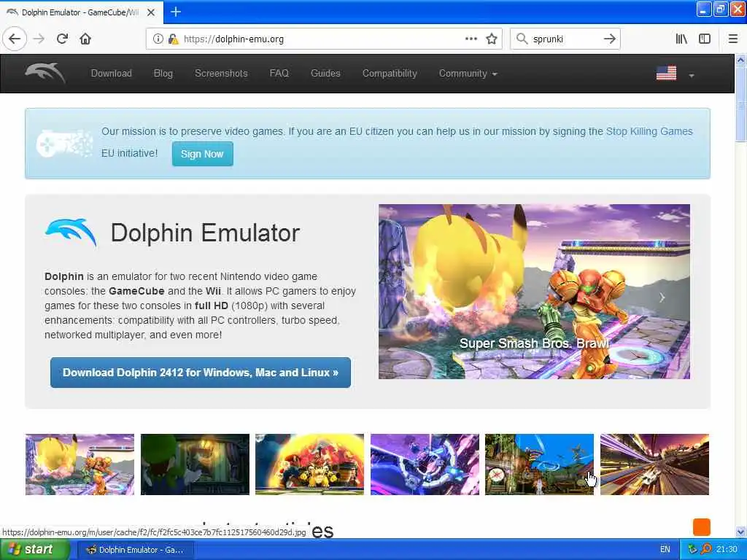This screenshot has width=747, height=560.
Task: Click the 21:30 taskbar clock
Action: click(727, 550)
